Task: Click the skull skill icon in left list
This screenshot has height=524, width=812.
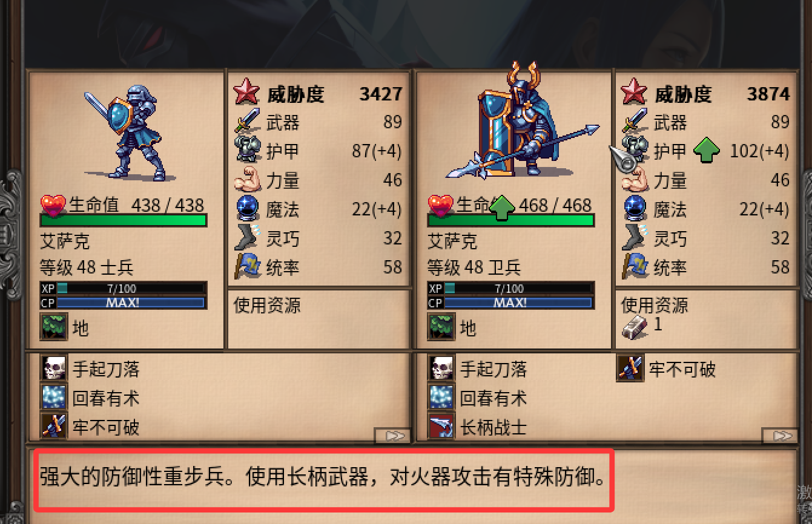Action: pos(53,368)
